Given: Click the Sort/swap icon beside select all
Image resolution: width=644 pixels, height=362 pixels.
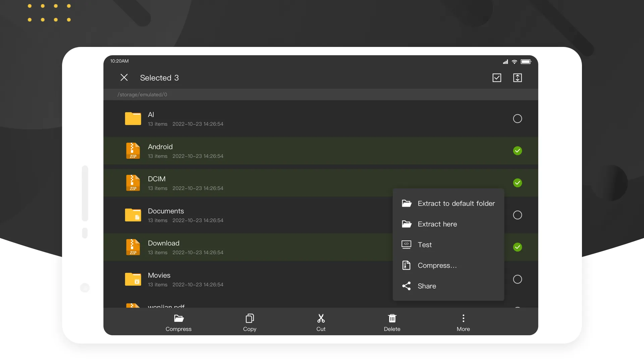Looking at the screenshot, I should (518, 77).
